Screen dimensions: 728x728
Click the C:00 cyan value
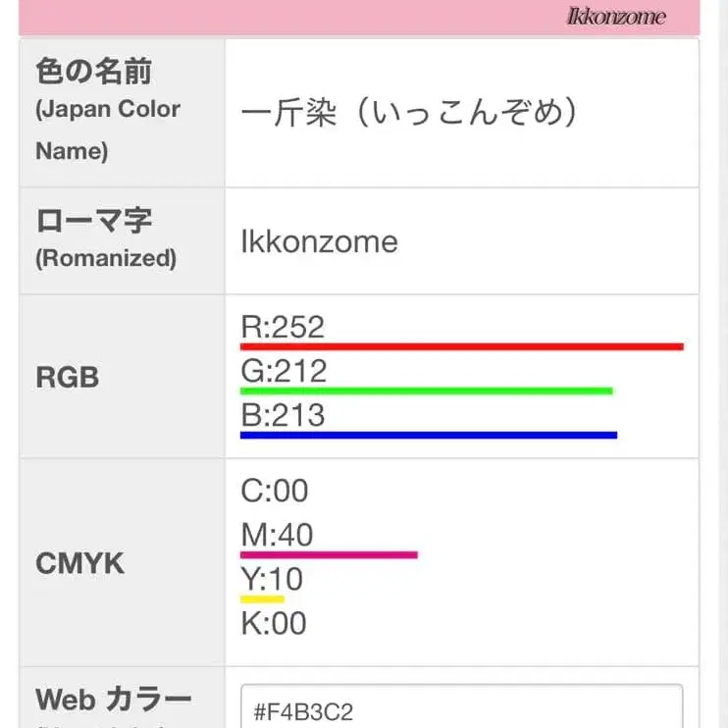[x=275, y=491]
